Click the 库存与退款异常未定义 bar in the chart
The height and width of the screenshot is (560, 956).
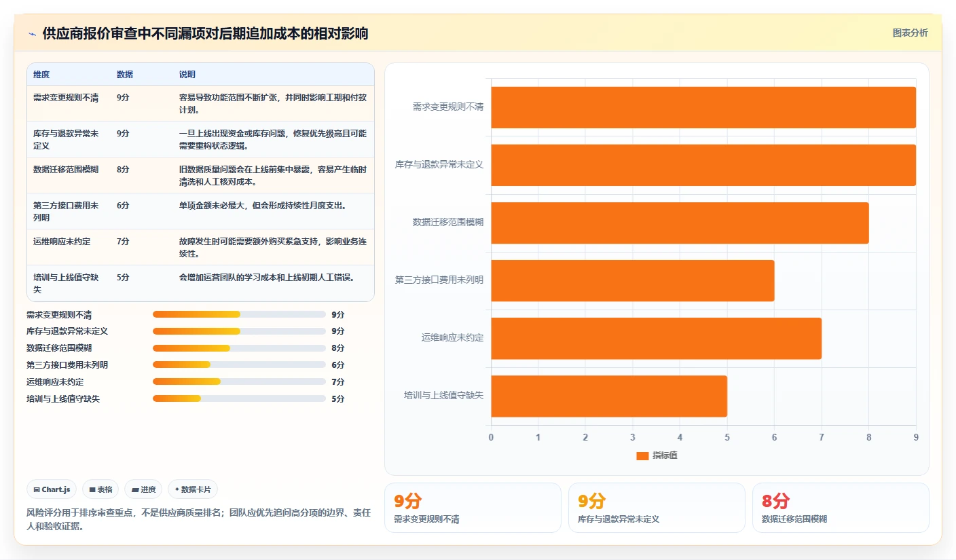pyautogui.click(x=703, y=165)
